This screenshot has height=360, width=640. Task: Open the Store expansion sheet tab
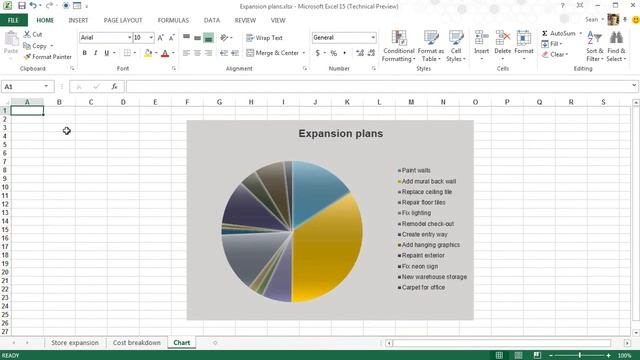point(75,343)
